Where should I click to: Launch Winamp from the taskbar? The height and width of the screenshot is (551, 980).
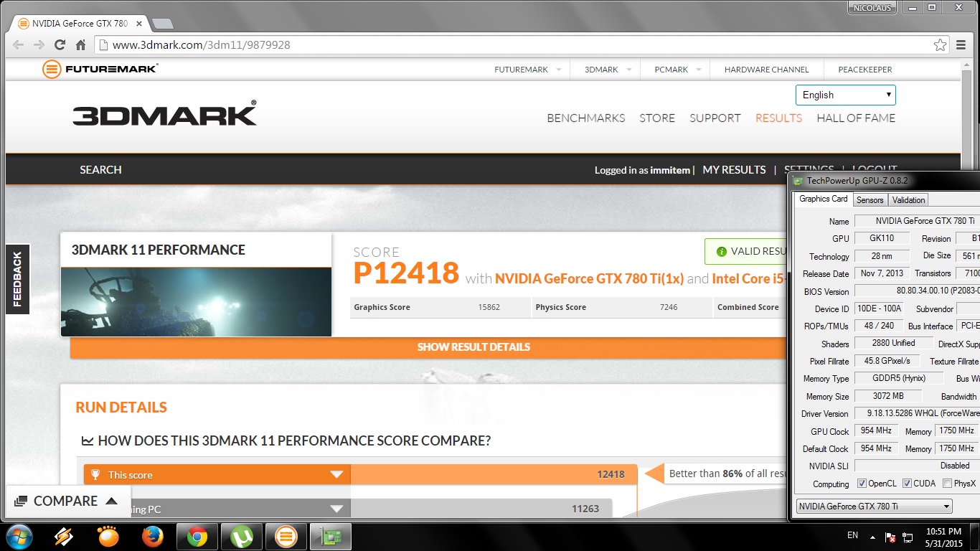[x=63, y=536]
